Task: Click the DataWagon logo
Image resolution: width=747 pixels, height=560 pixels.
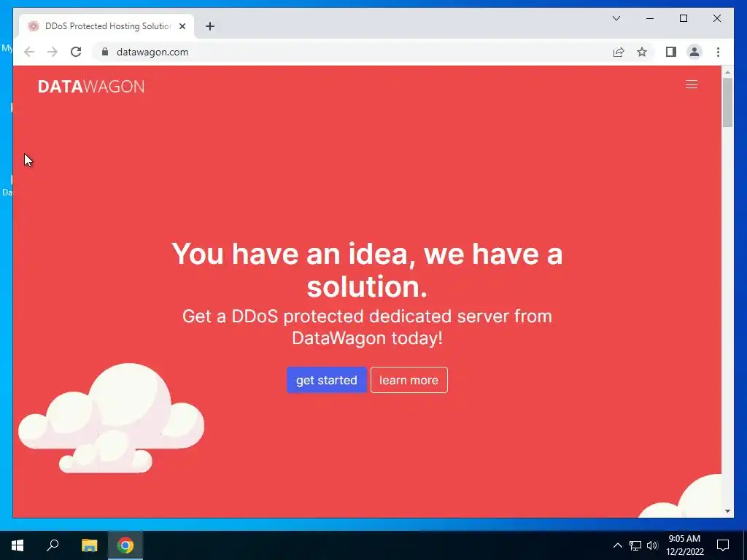Action: click(x=91, y=86)
